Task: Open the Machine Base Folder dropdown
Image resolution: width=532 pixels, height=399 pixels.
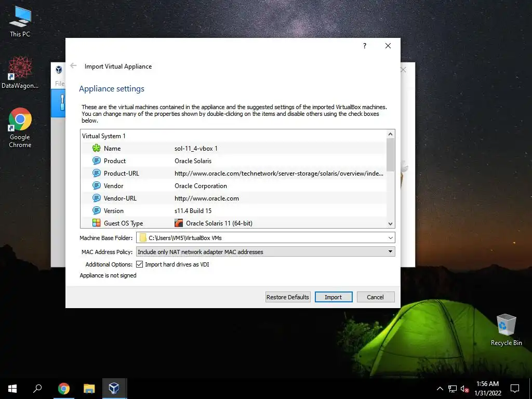Action: (x=391, y=238)
